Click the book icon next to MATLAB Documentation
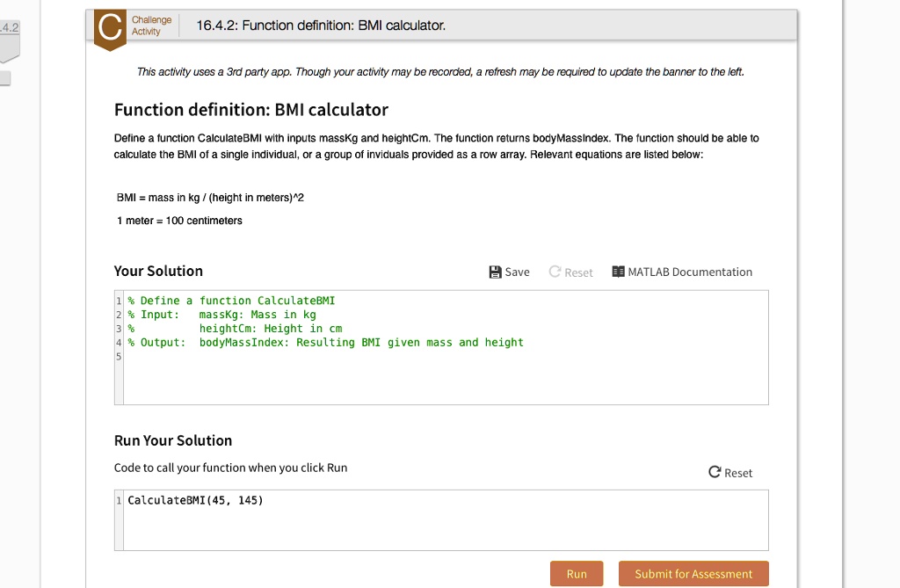This screenshot has height=588, width=900. point(619,272)
